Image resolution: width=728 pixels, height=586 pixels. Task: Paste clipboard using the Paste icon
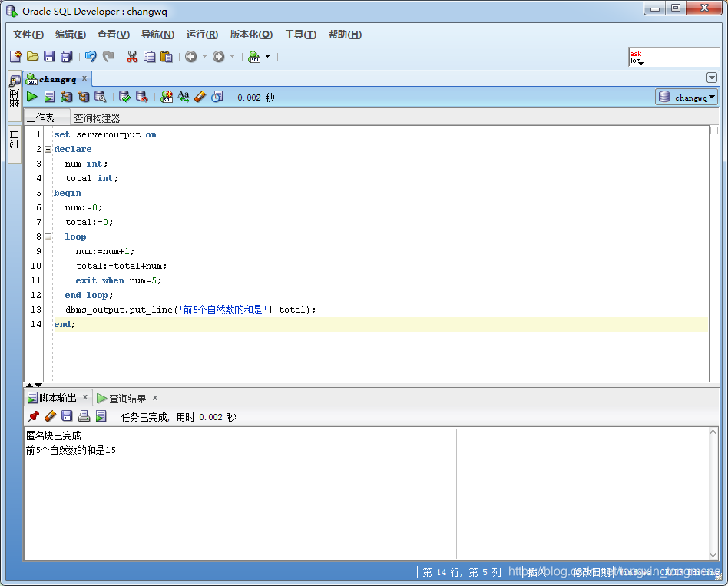pyautogui.click(x=166, y=57)
